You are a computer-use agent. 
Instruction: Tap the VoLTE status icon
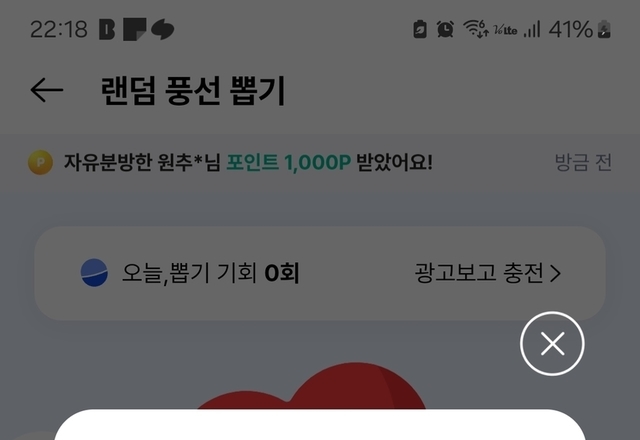(505, 30)
